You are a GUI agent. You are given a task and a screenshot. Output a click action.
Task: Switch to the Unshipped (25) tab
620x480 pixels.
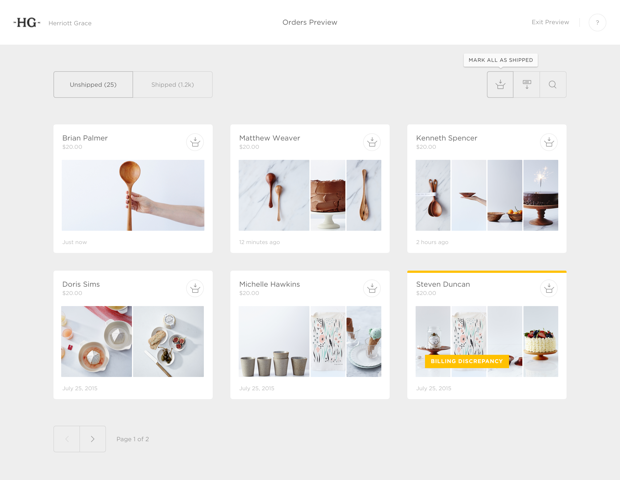click(x=93, y=85)
